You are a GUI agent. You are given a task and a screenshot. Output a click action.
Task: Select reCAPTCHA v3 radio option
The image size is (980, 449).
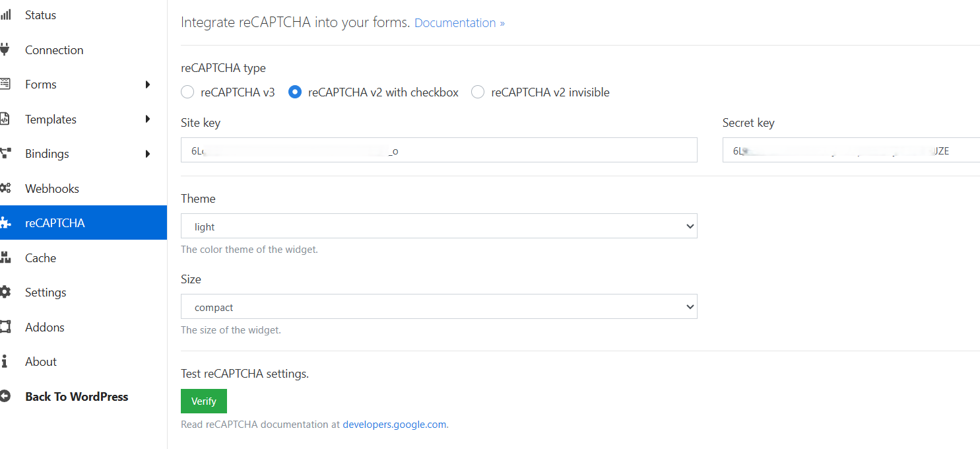[187, 92]
